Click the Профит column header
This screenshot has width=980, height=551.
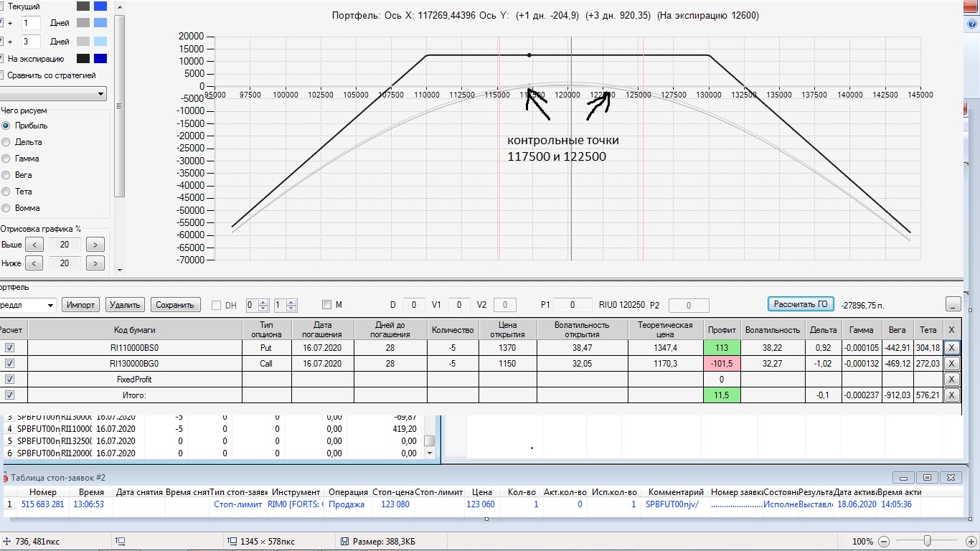(721, 330)
